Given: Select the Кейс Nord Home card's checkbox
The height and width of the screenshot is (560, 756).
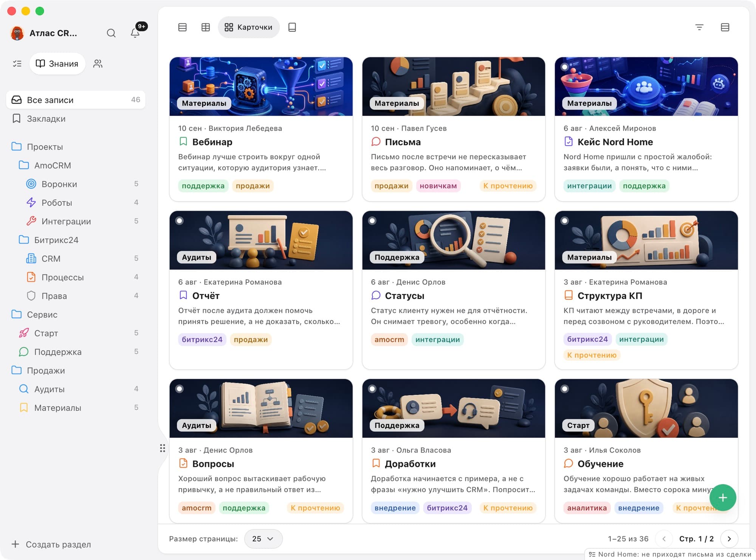Looking at the screenshot, I should (565, 67).
